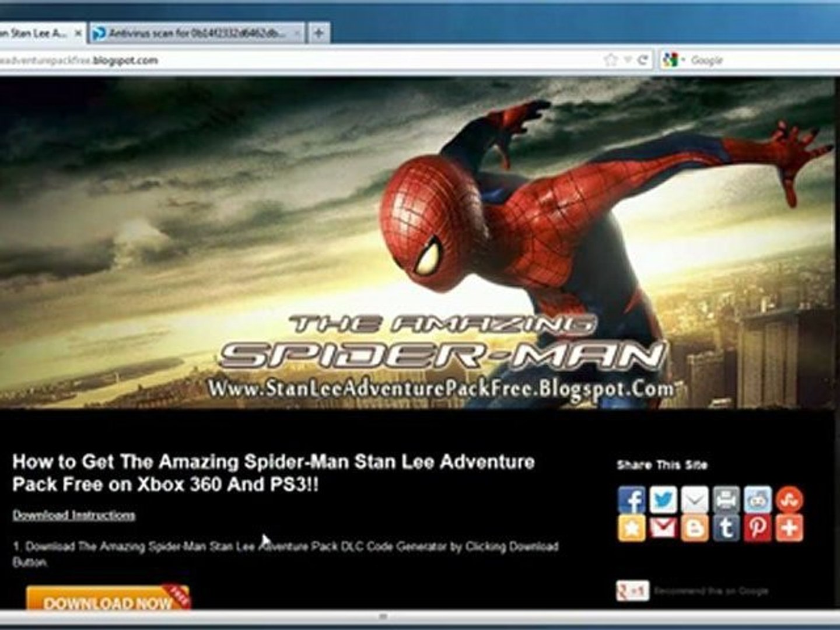
Task: Close the Antivirus scan tab
Action: 297,33
